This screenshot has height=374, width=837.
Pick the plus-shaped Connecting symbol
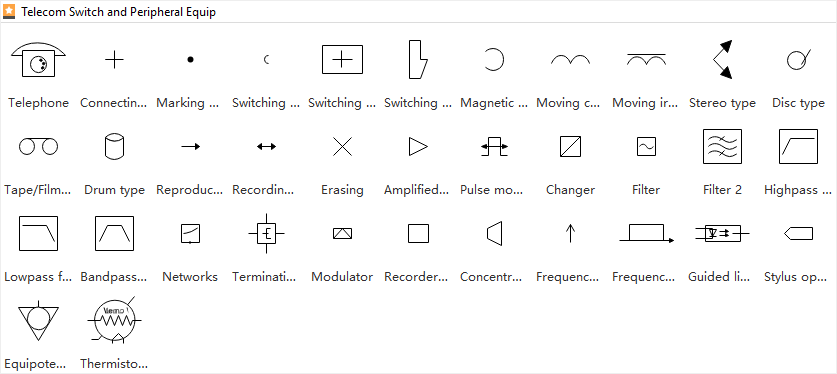[114, 60]
